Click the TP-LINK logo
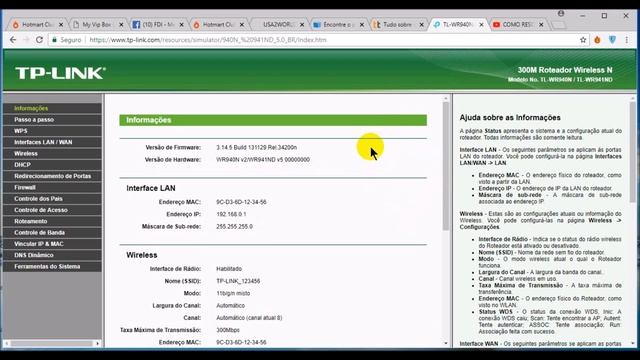The height and width of the screenshot is (360, 640). pos(60,73)
